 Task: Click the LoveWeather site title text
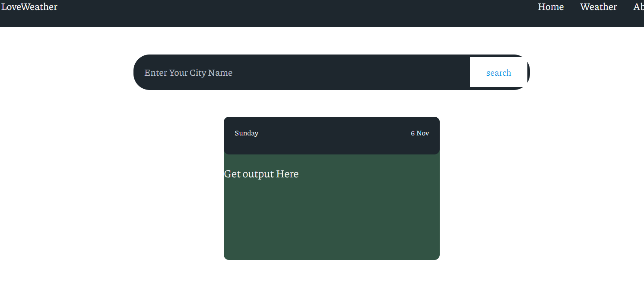pos(29,6)
